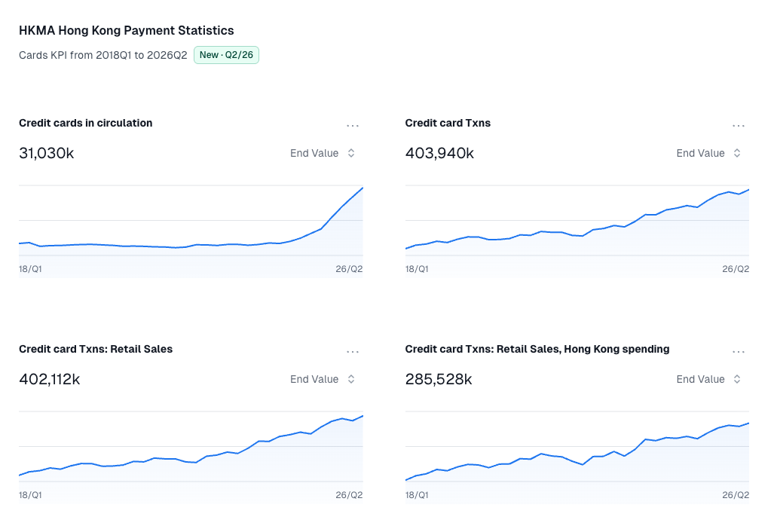Click the 402,112k value
The image size is (774, 532).
(49, 379)
